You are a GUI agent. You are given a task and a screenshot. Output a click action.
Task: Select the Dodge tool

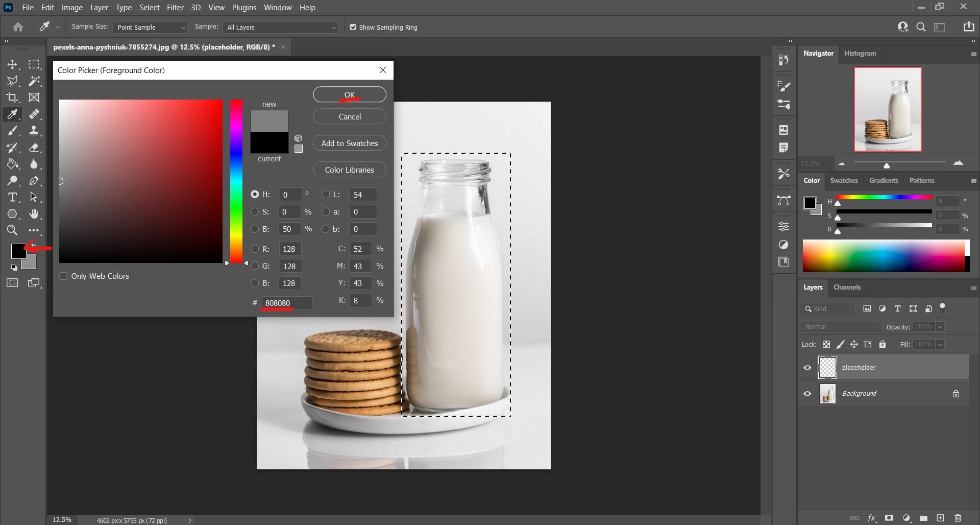coord(12,181)
